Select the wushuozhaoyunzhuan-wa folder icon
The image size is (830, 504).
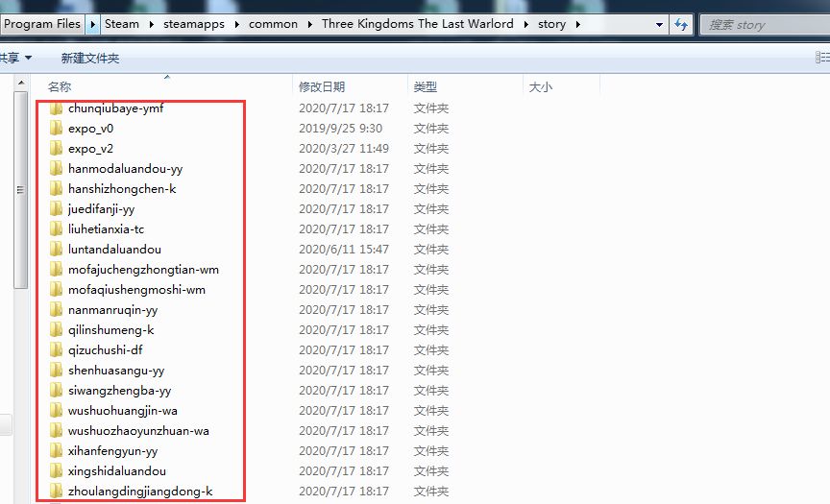pos(56,430)
